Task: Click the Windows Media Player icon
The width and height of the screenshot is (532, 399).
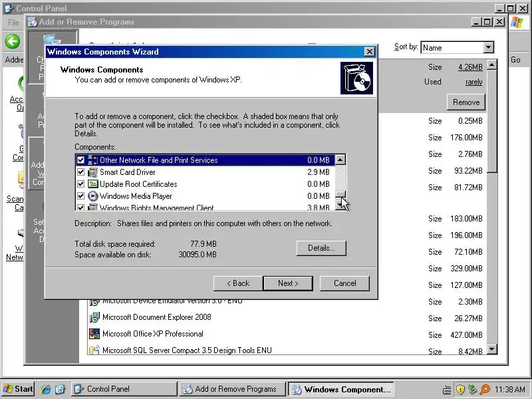Action: (x=92, y=196)
